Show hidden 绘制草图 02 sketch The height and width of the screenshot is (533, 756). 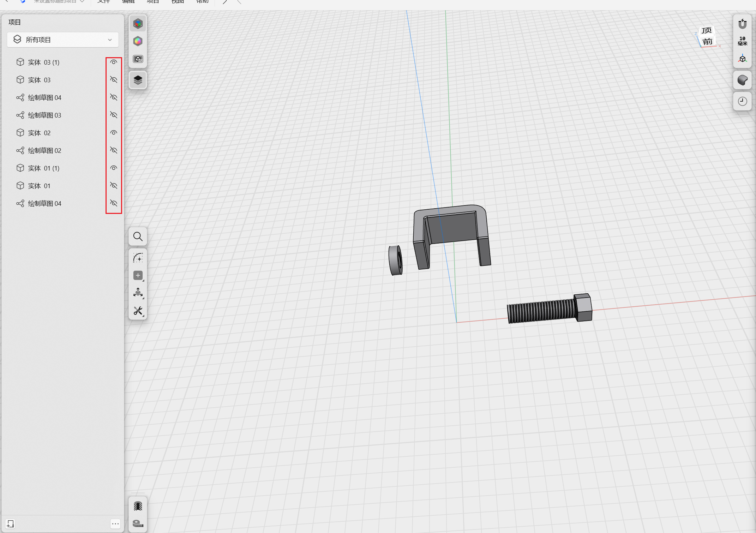[x=113, y=150]
